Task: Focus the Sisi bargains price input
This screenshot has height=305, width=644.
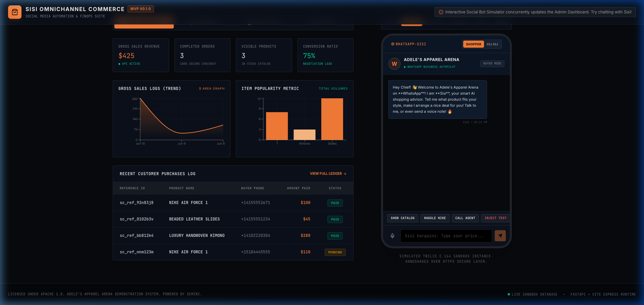Action: pyautogui.click(x=446, y=236)
